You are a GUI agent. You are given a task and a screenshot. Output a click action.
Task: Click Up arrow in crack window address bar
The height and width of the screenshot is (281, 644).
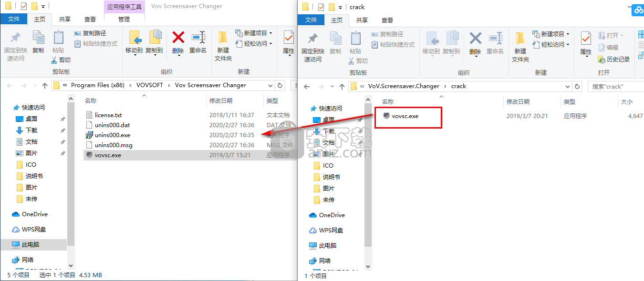(342, 86)
